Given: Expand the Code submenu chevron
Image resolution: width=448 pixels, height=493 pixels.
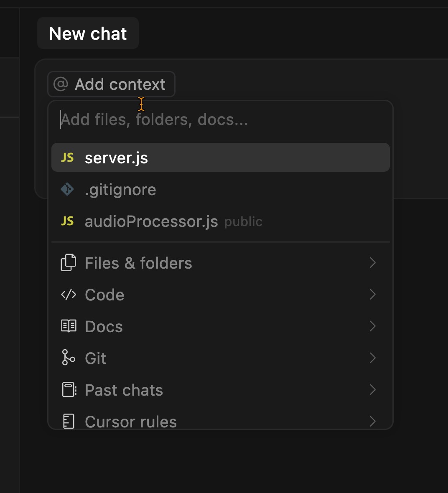Looking at the screenshot, I should point(373,295).
